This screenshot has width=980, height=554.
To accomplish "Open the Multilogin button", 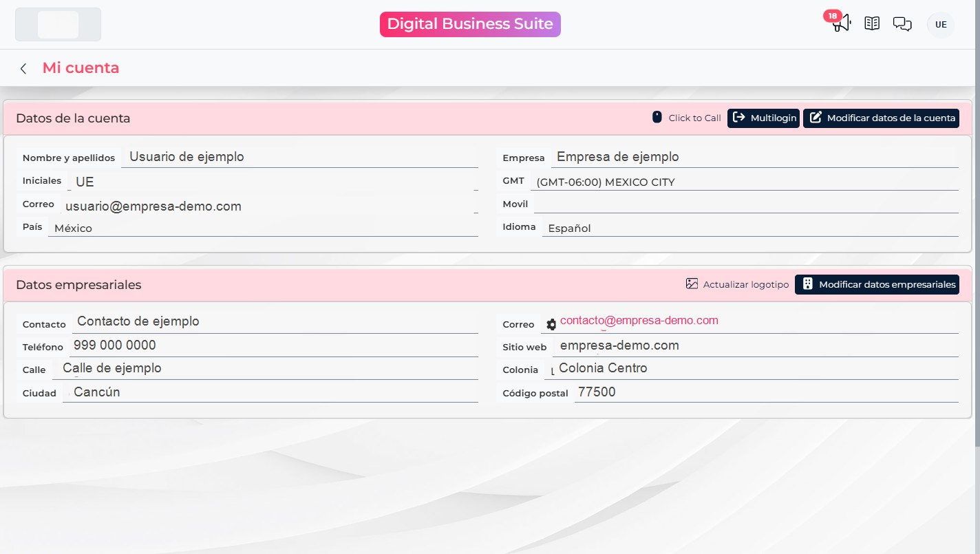I will [x=763, y=118].
